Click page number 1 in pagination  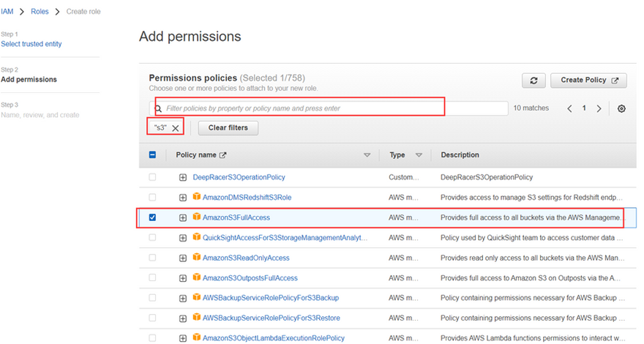[584, 108]
